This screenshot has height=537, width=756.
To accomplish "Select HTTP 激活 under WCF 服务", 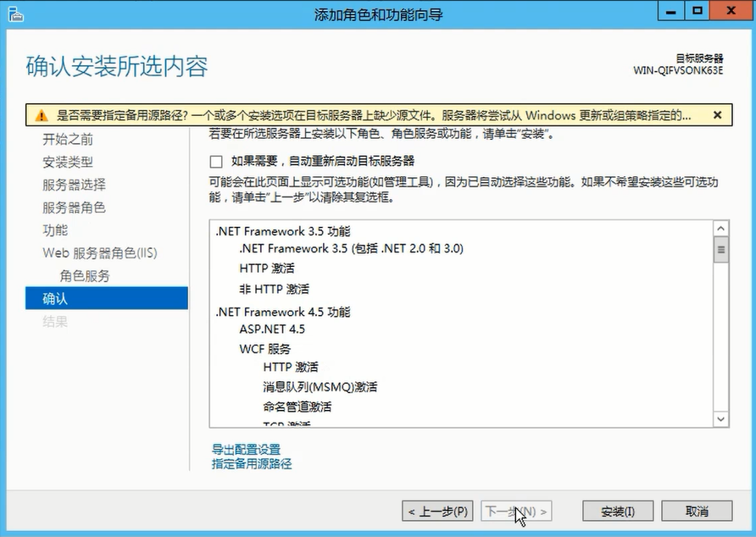I will pos(291,368).
